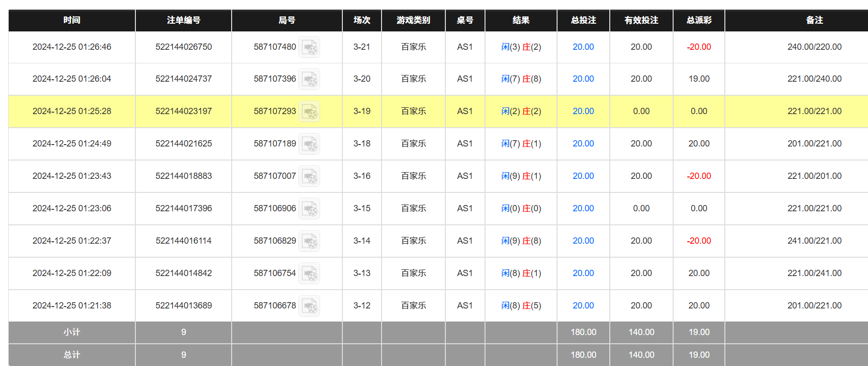This screenshot has width=868, height=366.
Task: Open replay icon for round 587106829
Action: (x=309, y=241)
